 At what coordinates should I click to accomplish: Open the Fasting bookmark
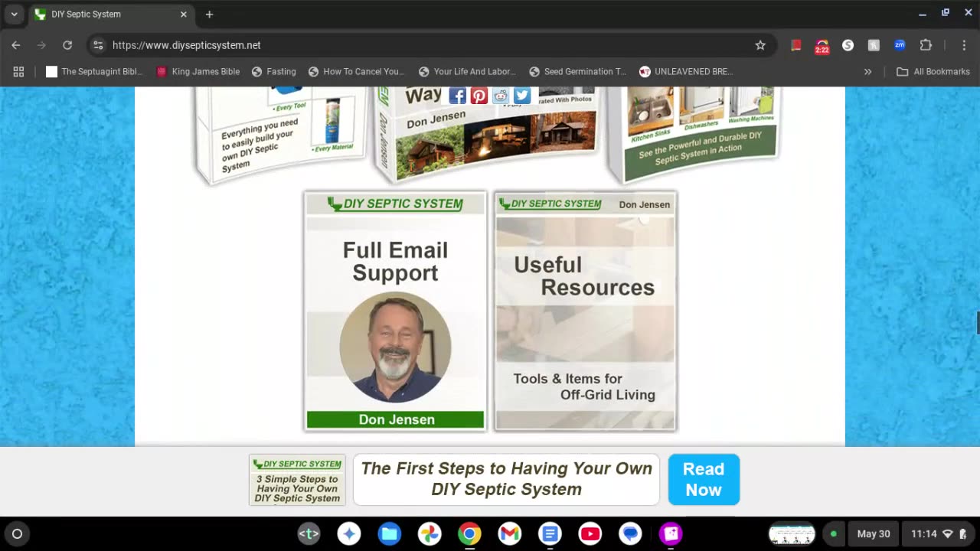pos(273,71)
